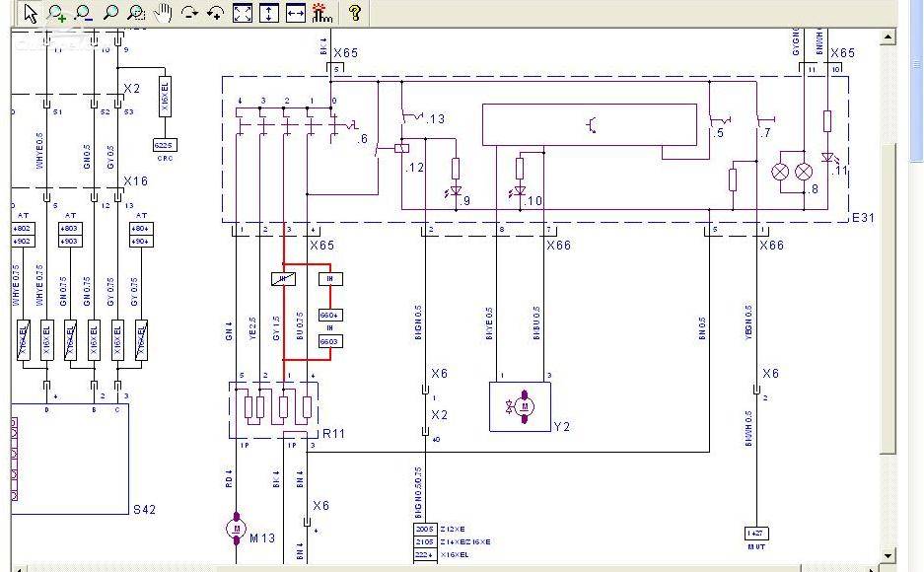Click the diagram's vertical scrollbar thumb

888,299
